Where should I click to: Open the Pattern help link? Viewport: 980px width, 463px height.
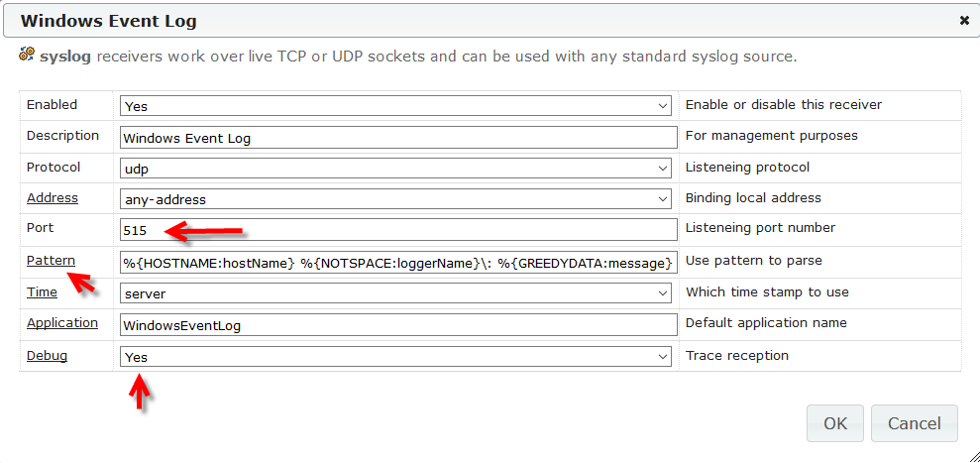[x=51, y=261]
